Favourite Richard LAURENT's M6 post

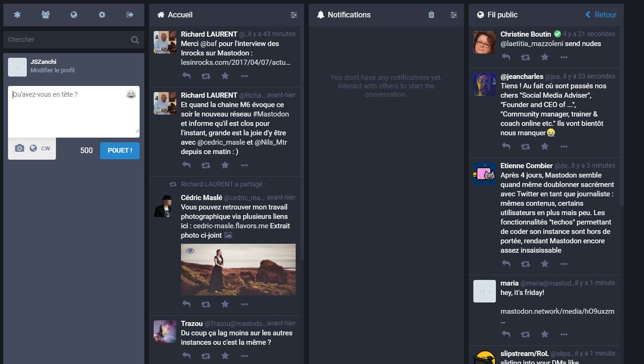[225, 165]
